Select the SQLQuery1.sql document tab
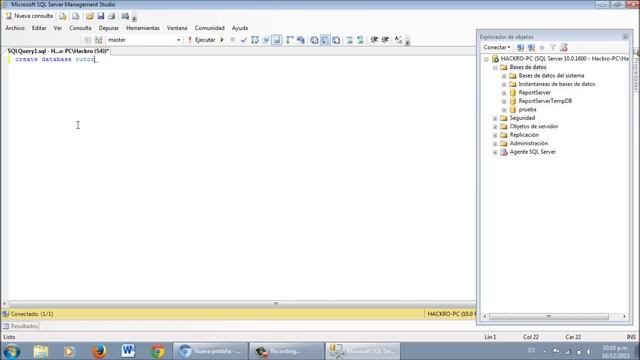The height and width of the screenshot is (360, 640). (x=58, y=51)
